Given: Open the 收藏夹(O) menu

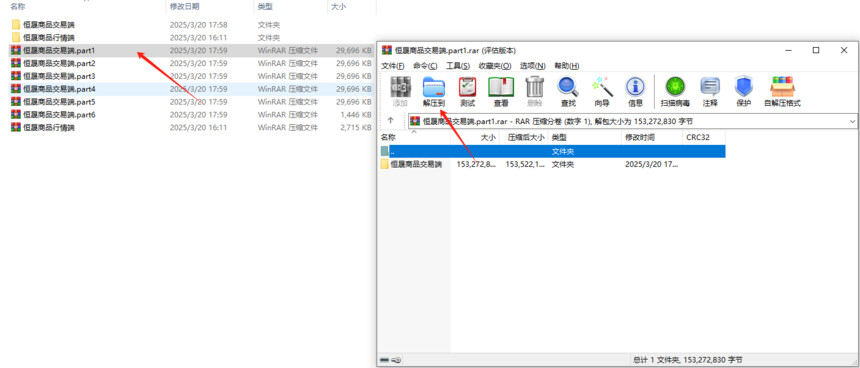Looking at the screenshot, I should pyautogui.click(x=495, y=66).
